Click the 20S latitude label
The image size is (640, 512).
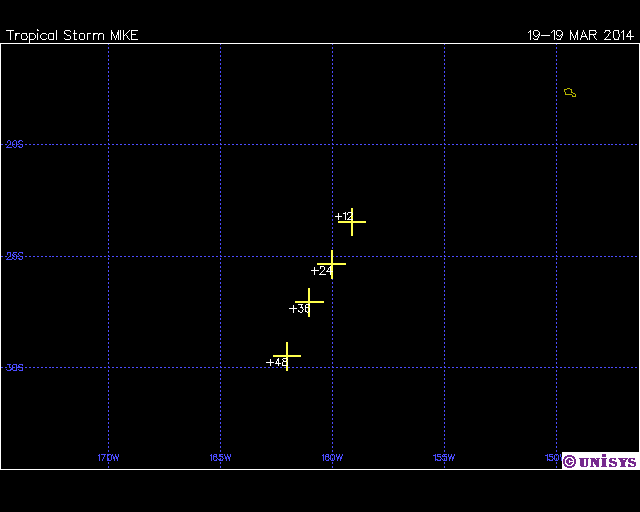click(x=14, y=145)
